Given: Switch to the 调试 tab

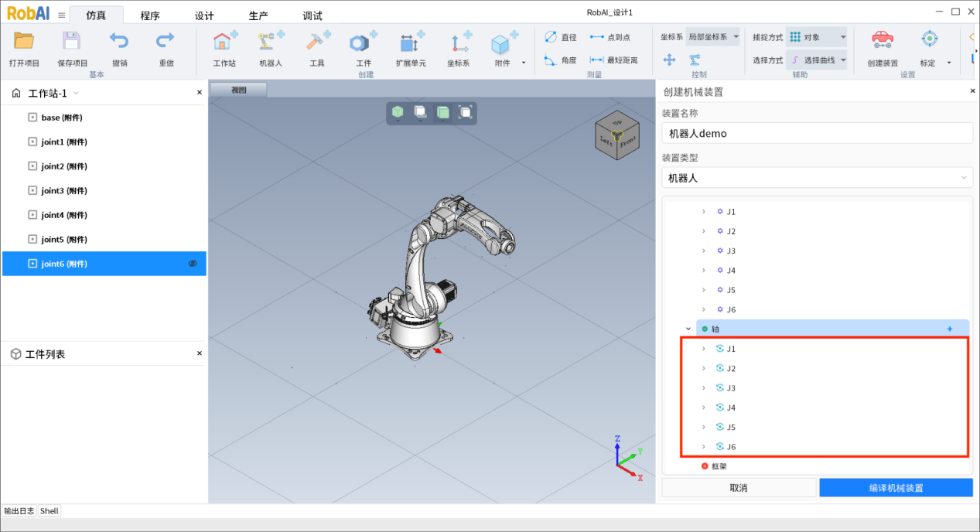Looking at the screenshot, I should 312,15.
